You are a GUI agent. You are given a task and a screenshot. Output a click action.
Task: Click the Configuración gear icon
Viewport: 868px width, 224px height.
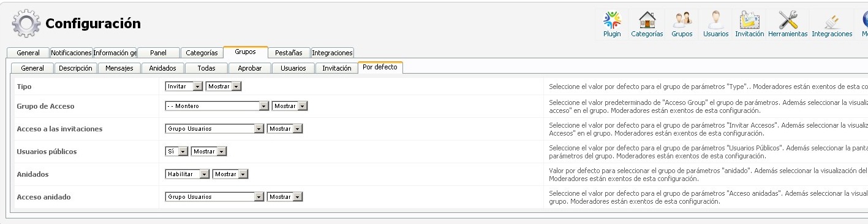25,24
